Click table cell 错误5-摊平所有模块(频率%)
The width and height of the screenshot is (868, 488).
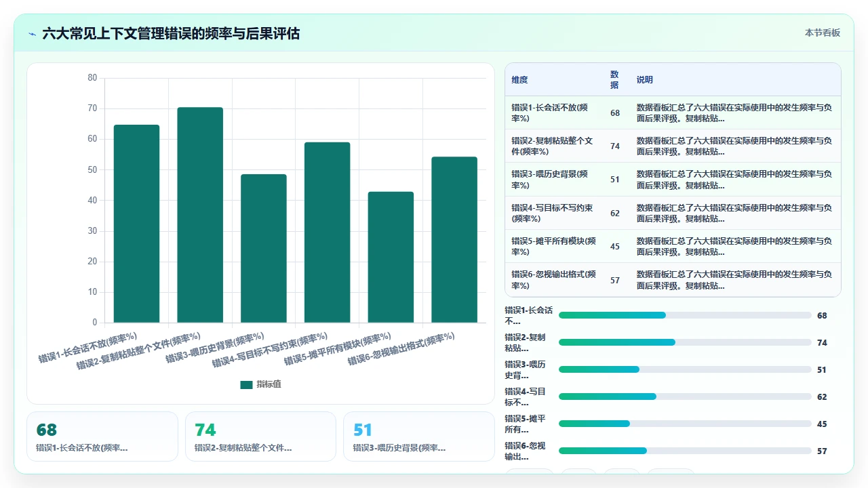click(x=554, y=245)
